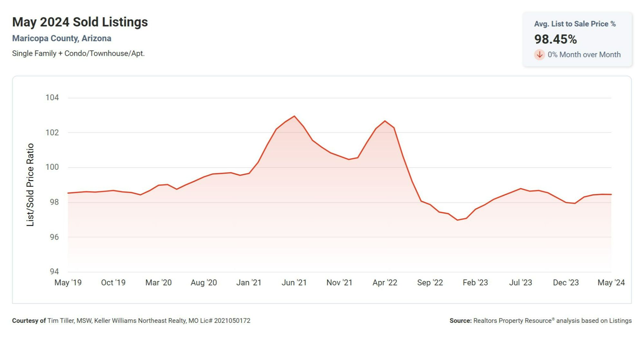Image resolution: width=644 pixels, height=338 pixels.
Task: Open the Maricopa County, Arizona link
Action: click(62, 38)
